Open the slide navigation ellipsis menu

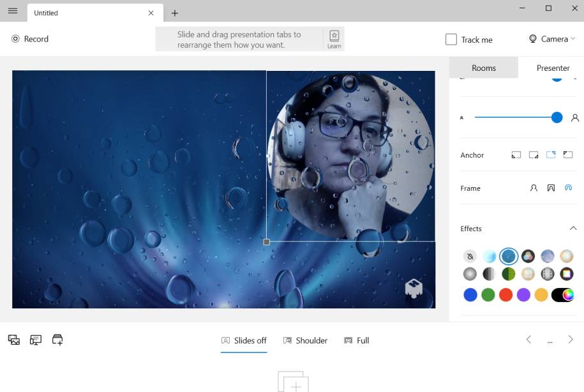pyautogui.click(x=550, y=341)
